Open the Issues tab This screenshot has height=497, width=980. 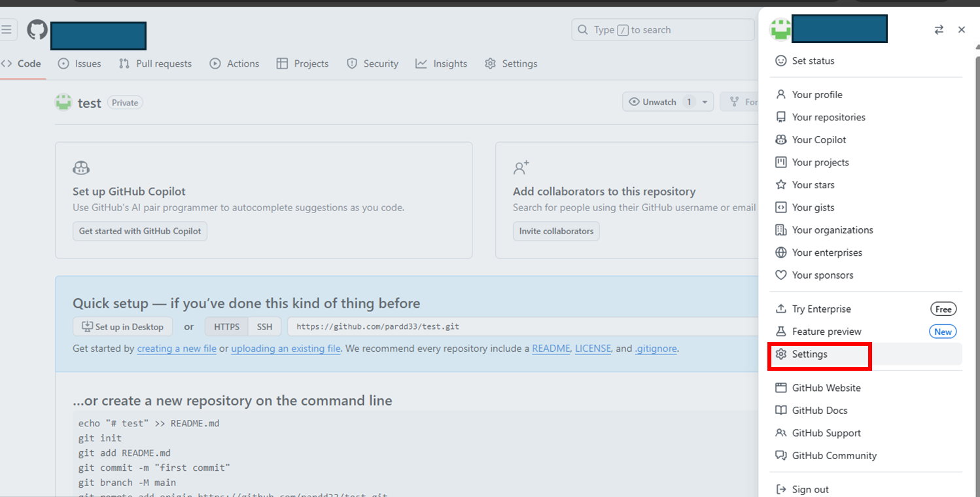79,63
